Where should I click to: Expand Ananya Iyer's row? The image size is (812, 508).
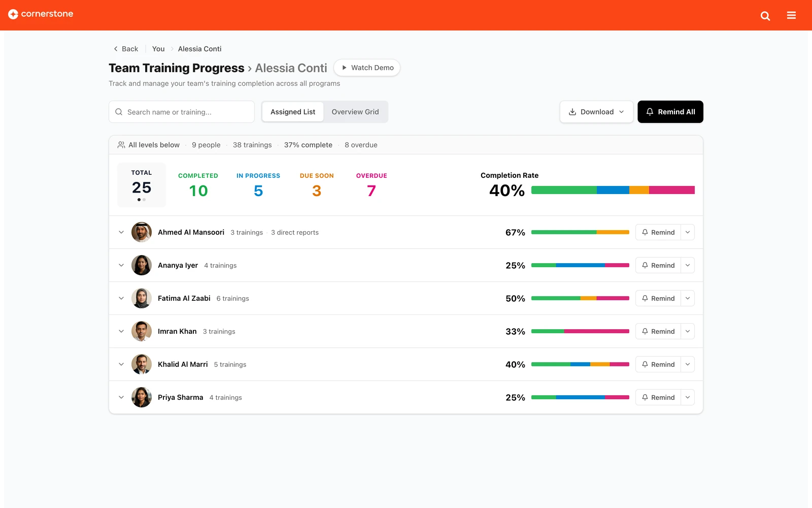click(121, 265)
